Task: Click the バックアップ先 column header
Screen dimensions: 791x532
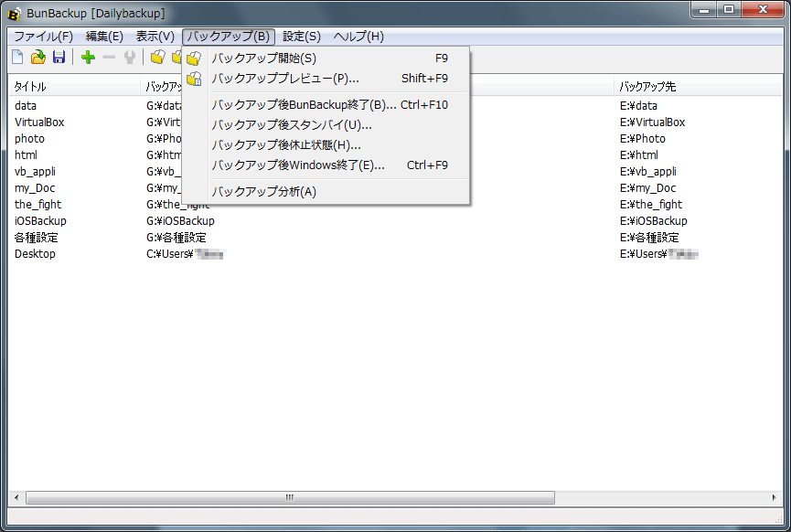Action: (698, 86)
